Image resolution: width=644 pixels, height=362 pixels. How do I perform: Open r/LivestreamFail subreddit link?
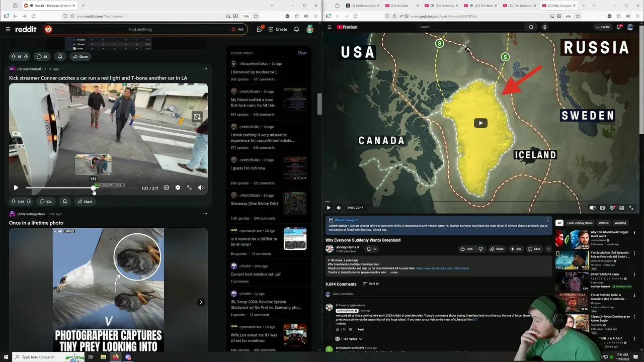29,69
